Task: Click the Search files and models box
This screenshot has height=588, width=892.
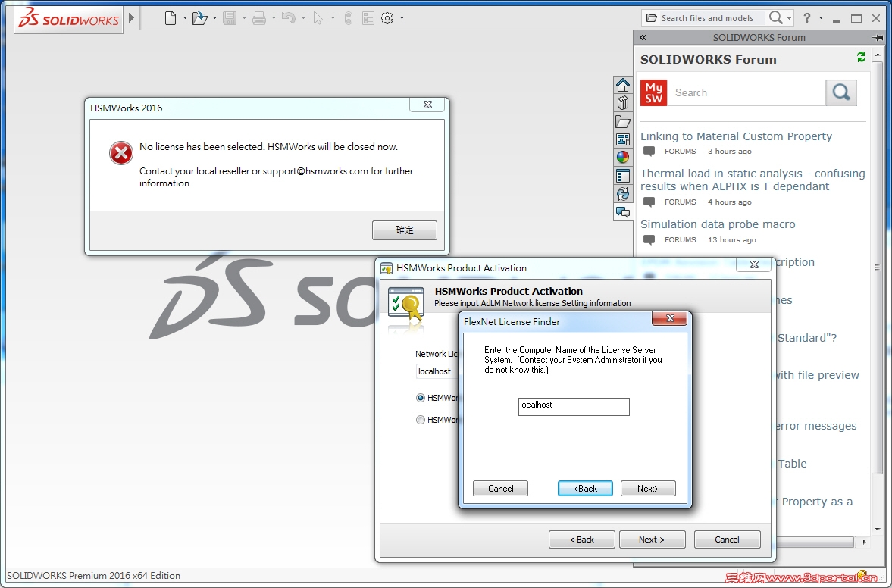Action: (x=706, y=18)
